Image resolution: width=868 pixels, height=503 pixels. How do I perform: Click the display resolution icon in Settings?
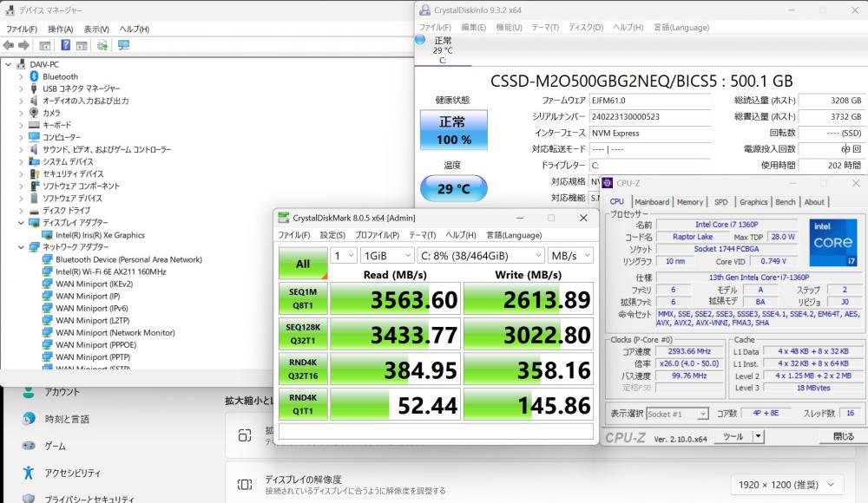[245, 485]
